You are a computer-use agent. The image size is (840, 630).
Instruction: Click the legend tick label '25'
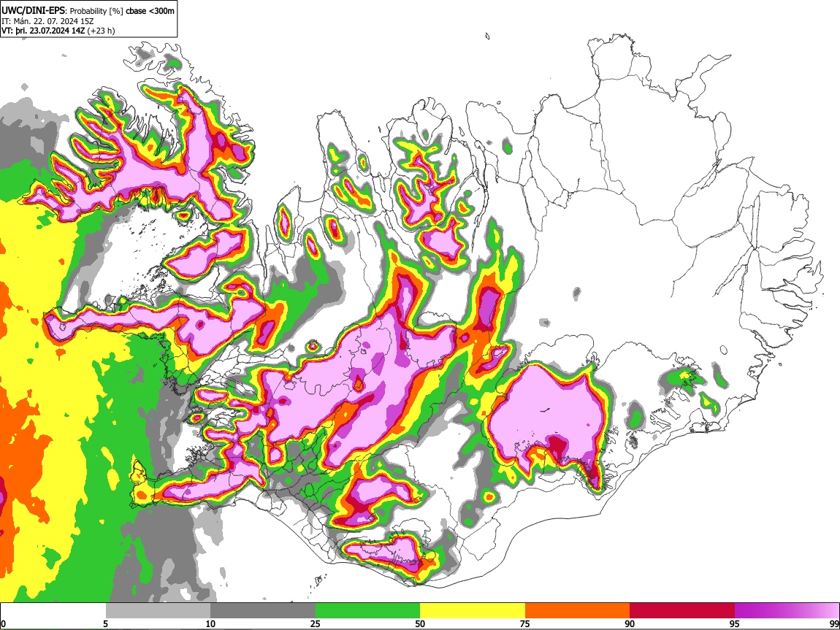pyautogui.click(x=316, y=623)
